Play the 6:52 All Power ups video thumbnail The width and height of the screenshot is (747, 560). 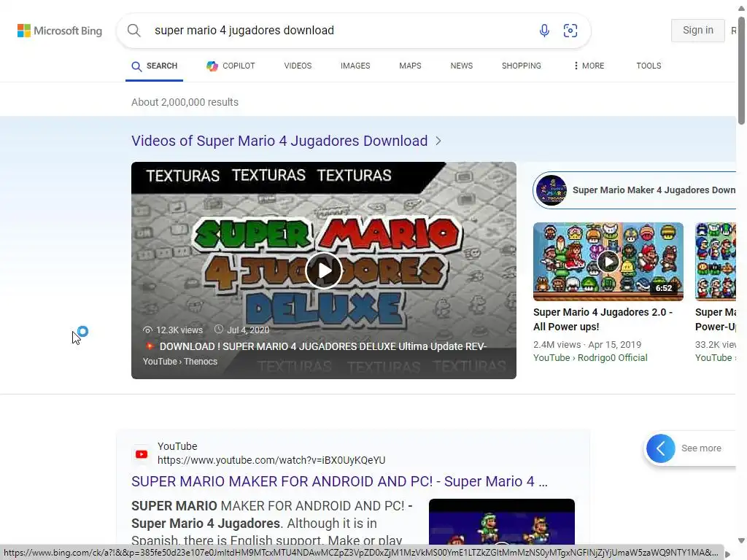[x=608, y=262]
